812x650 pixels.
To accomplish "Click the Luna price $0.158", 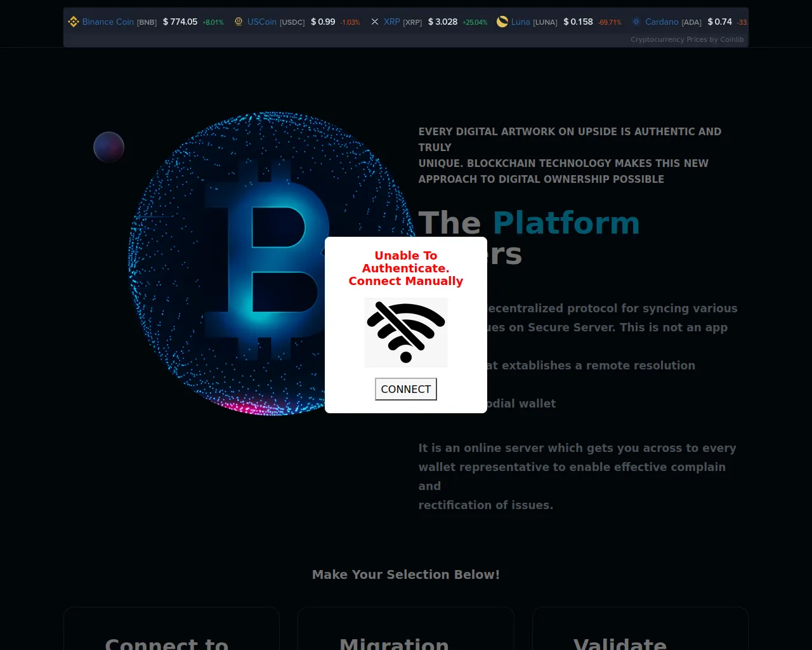I will tap(579, 22).
